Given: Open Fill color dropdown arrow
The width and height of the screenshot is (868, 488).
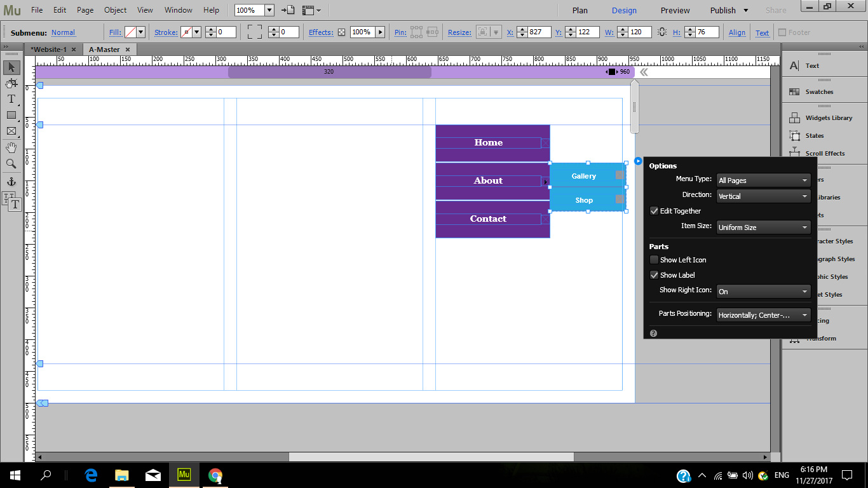Looking at the screenshot, I should click(x=140, y=32).
